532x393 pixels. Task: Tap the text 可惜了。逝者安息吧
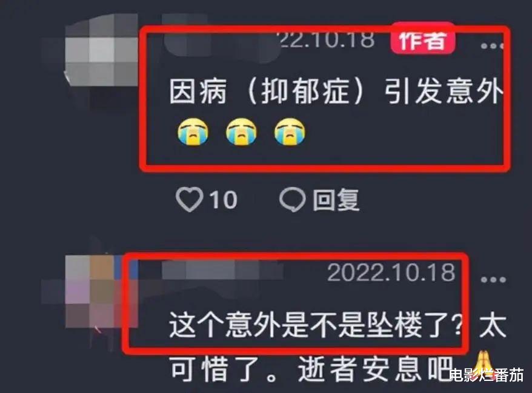click(x=311, y=369)
